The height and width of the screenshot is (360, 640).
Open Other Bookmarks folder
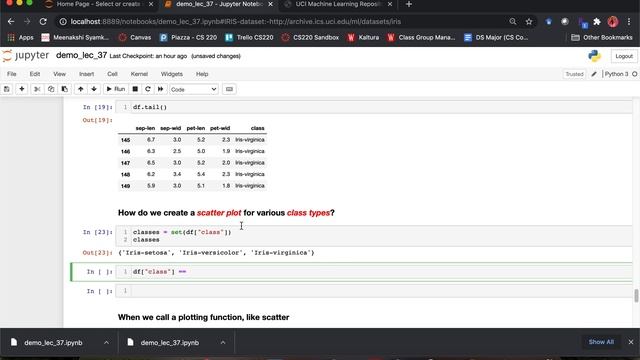coord(602,38)
